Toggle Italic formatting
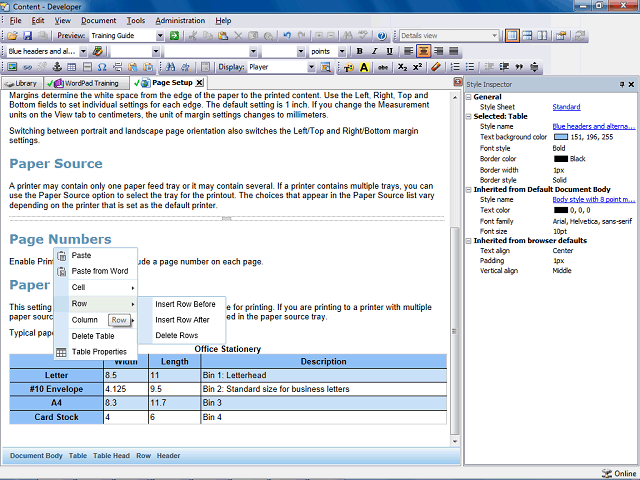The width and height of the screenshot is (640, 480). tap(374, 51)
